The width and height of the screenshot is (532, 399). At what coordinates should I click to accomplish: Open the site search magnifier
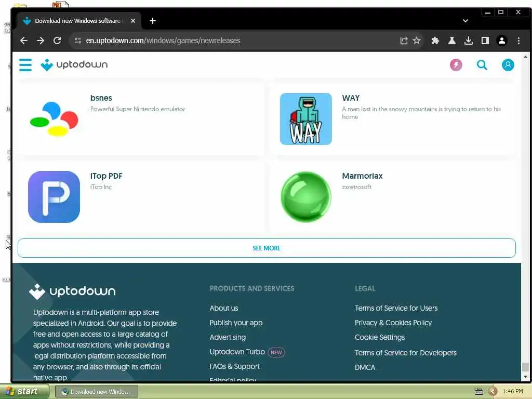click(482, 65)
